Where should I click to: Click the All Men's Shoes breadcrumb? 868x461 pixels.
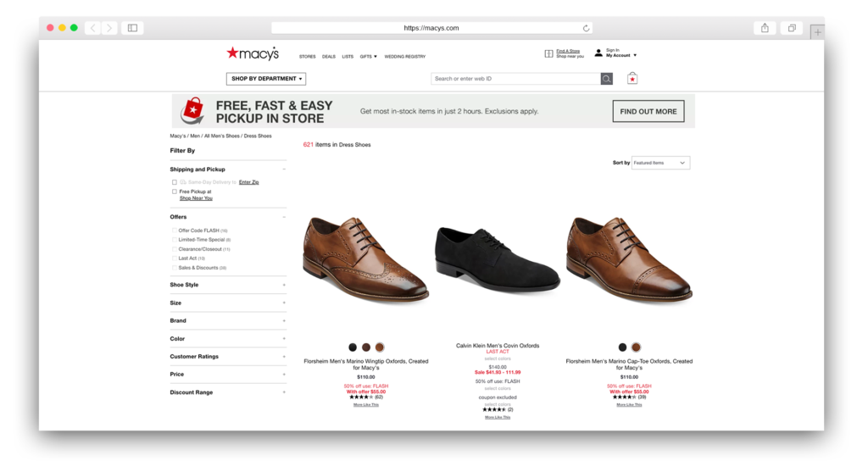pos(222,136)
